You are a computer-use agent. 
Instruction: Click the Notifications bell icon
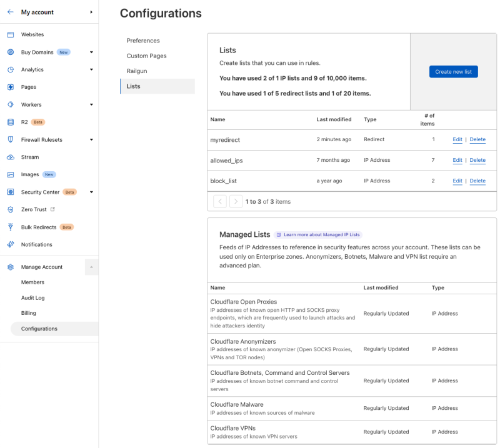point(9,244)
